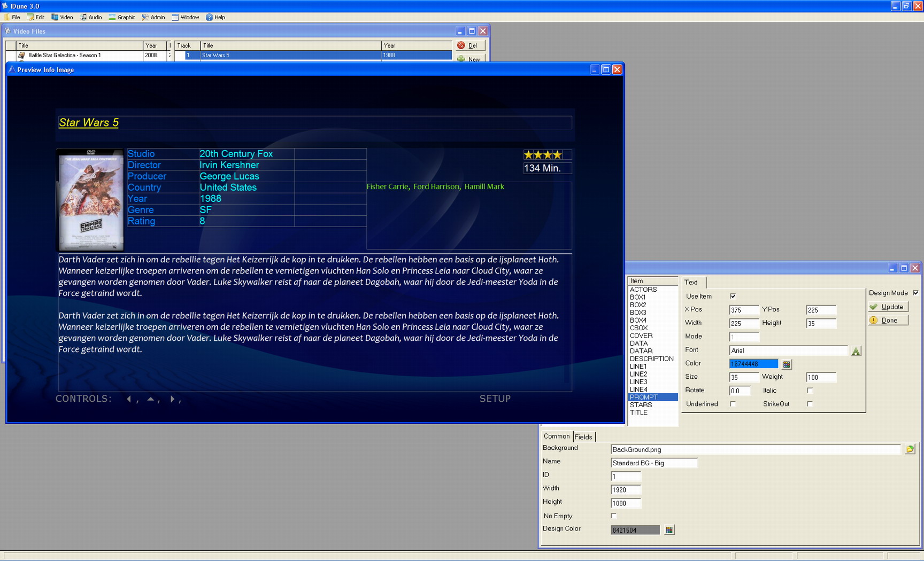This screenshot has width=924, height=561.
Task: Click the Name field Standard BG - Big
Action: point(654,463)
